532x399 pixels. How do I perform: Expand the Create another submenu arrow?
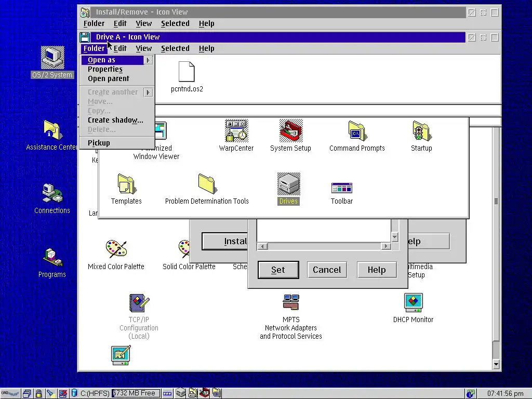pyautogui.click(x=148, y=92)
